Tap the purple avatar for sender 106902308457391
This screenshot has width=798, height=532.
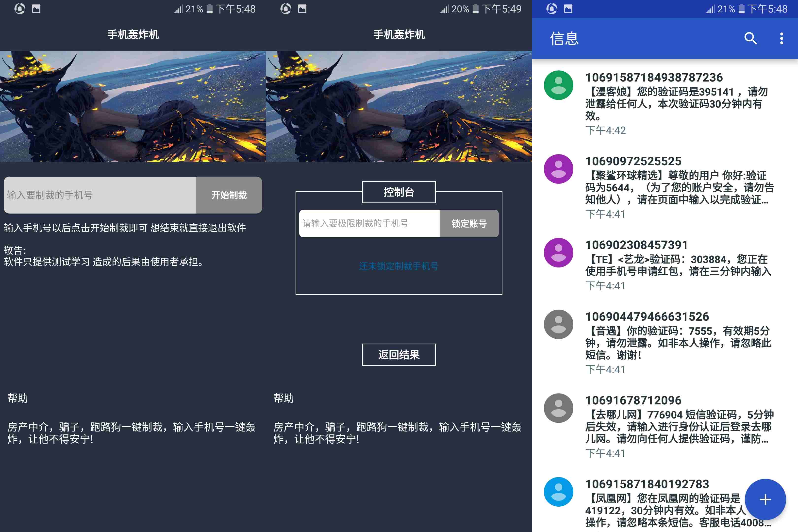tap(558, 253)
